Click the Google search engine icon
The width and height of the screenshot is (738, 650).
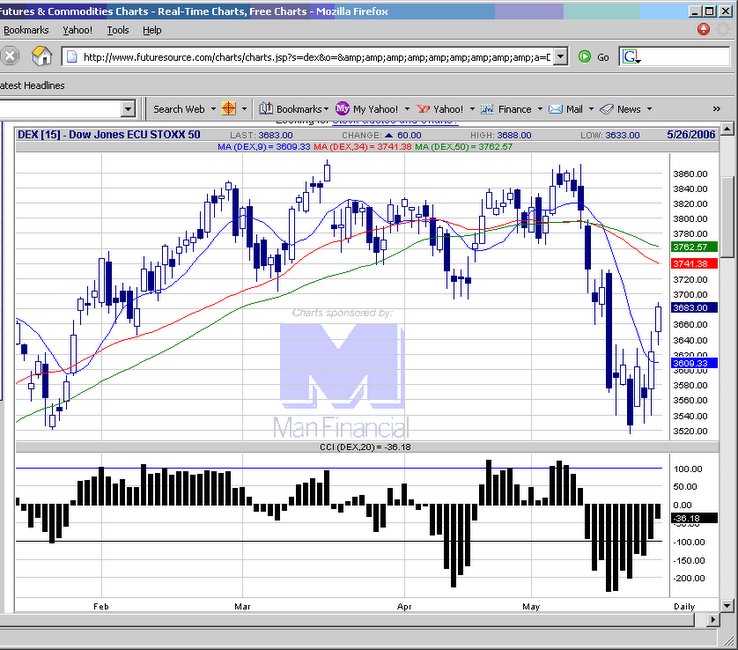click(630, 57)
